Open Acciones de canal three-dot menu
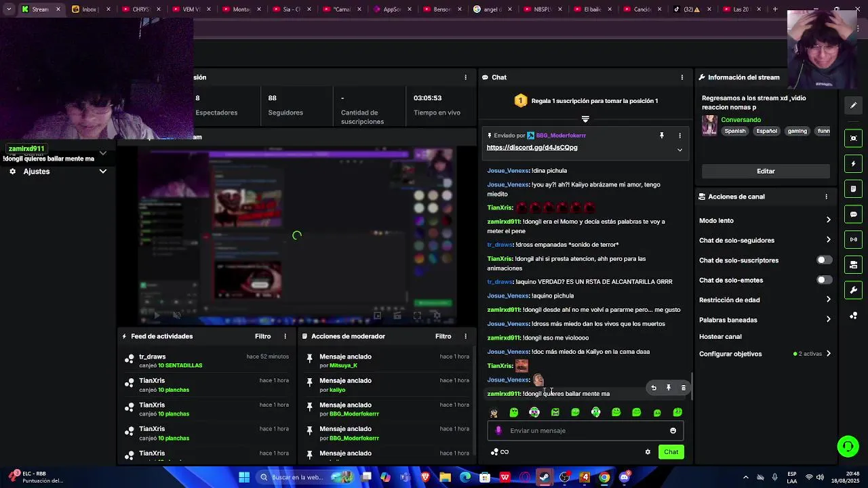 826,197
